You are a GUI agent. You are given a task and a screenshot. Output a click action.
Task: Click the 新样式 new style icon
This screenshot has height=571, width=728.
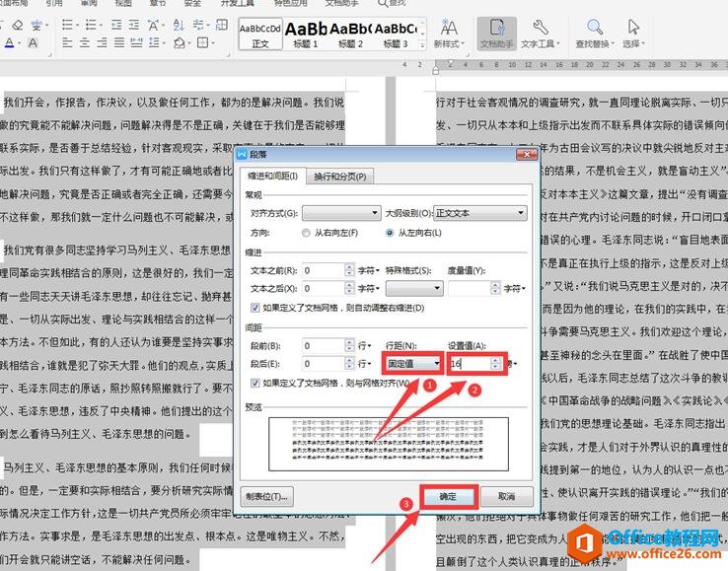(x=449, y=34)
